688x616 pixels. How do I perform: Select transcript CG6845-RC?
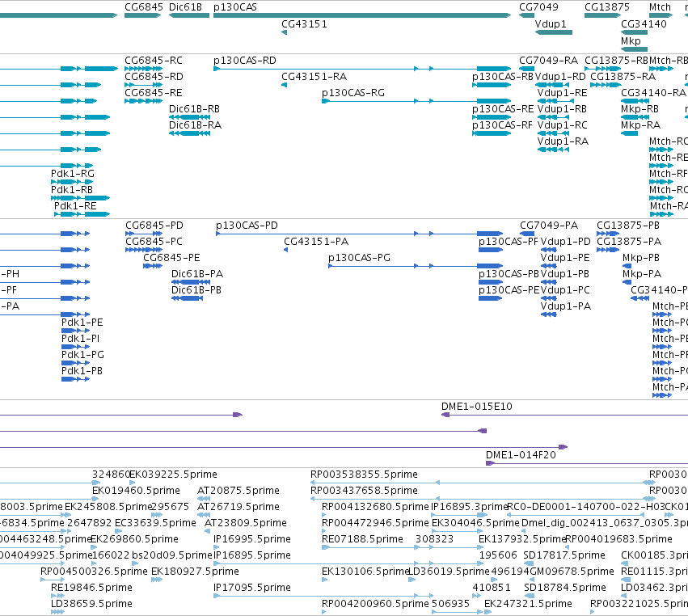153,60
